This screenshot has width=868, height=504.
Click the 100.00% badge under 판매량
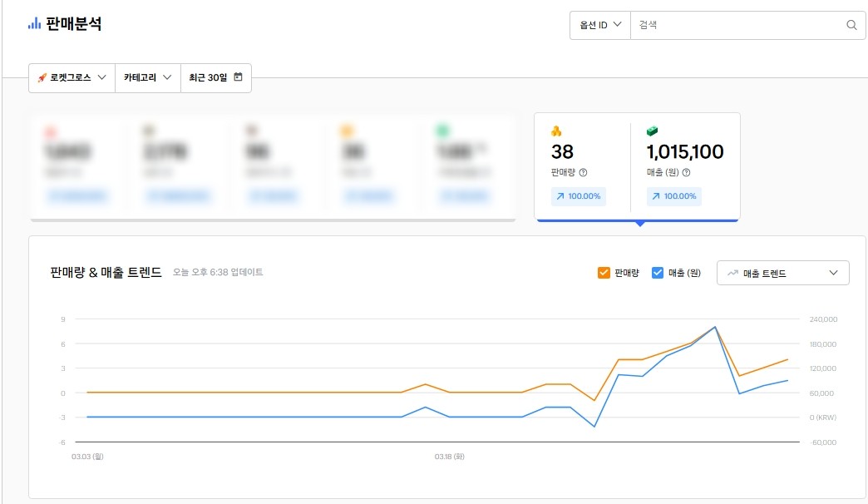coord(579,196)
